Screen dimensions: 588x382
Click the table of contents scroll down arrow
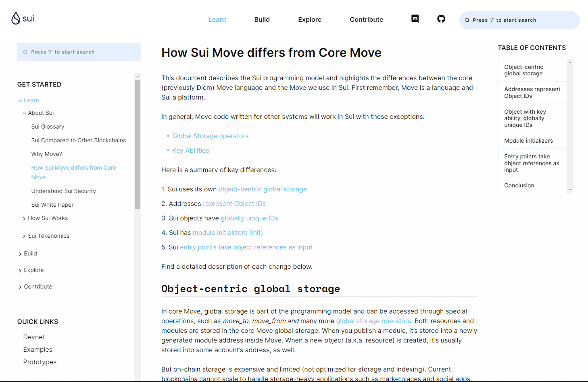(x=570, y=190)
